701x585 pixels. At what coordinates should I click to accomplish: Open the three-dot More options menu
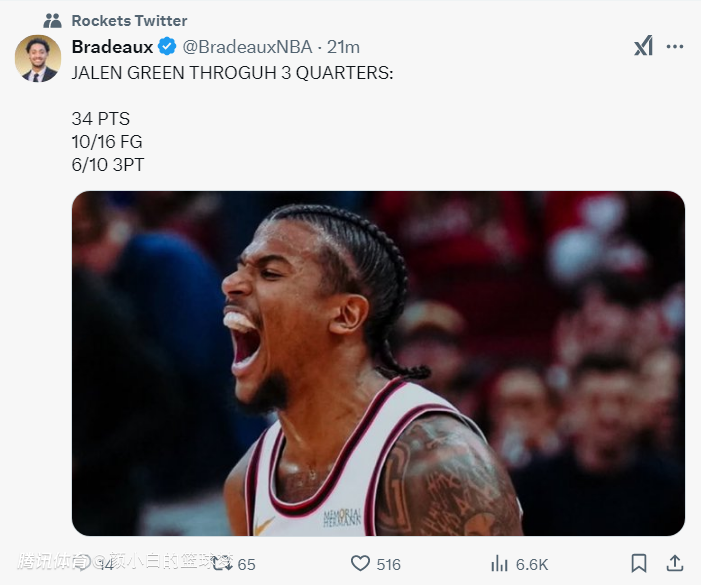[676, 46]
